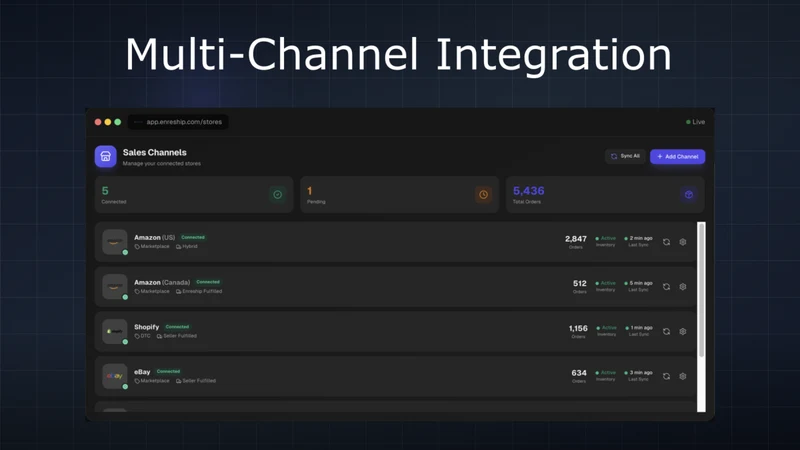The image size is (800, 450).
Task: Click the Enreship Fulfilled tag
Action: tap(199, 291)
